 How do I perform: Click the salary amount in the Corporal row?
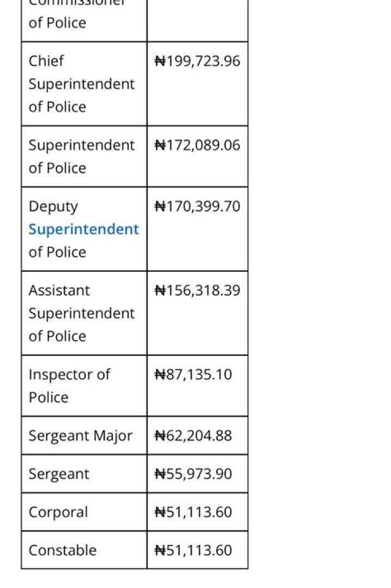tap(193, 512)
